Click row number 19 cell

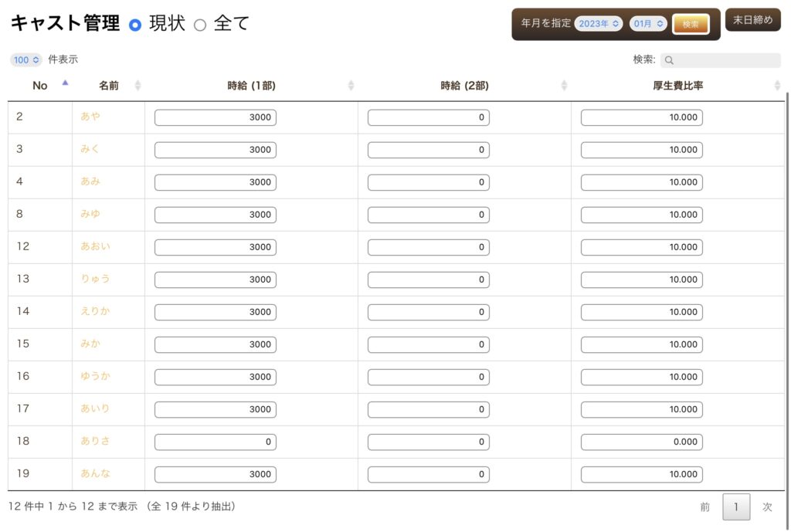[x=40, y=474]
